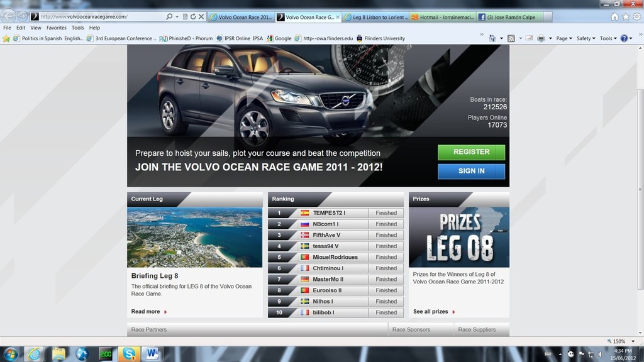This screenshot has width=644, height=362.
Task: Open Microsoft Word from the taskbar
Action: [152, 354]
